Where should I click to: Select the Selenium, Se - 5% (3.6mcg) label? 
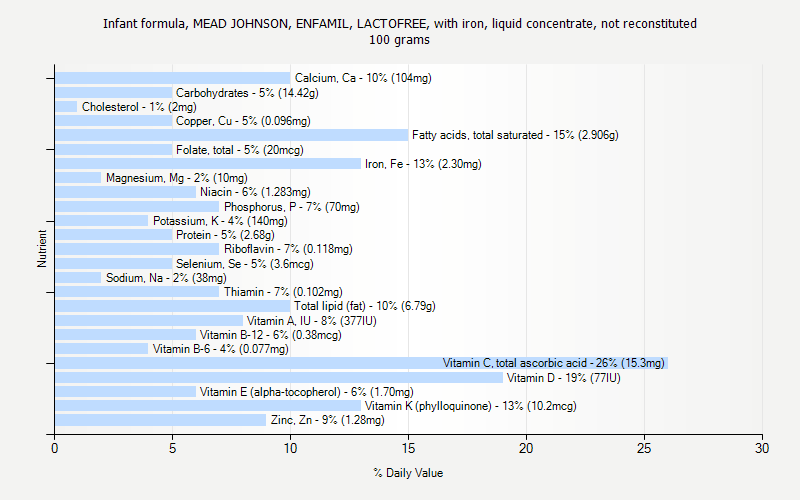(x=244, y=264)
